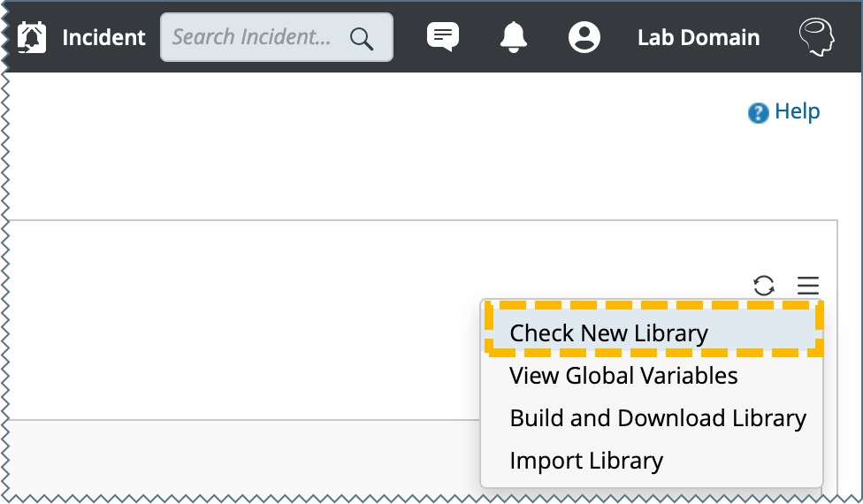The height and width of the screenshot is (504, 863).
Task: Select Check New Library menu item
Action: click(608, 333)
